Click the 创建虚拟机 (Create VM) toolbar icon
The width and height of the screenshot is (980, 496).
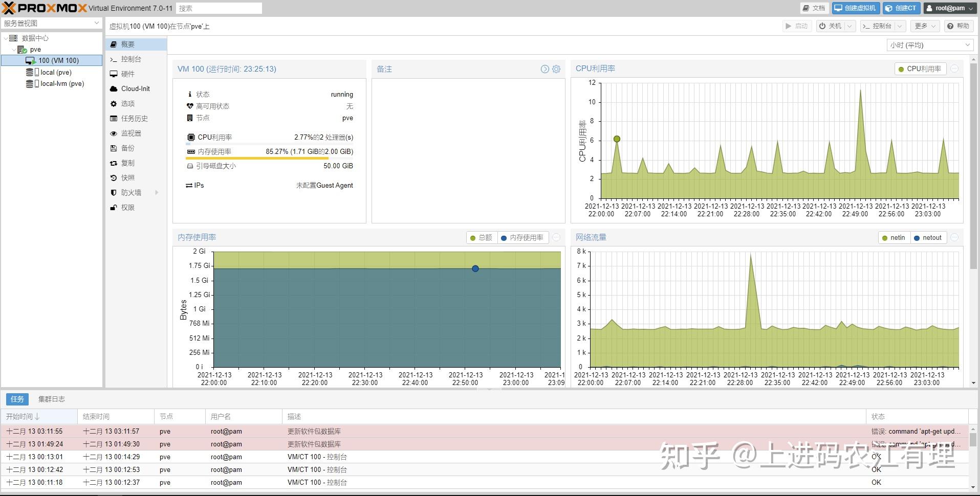[855, 8]
